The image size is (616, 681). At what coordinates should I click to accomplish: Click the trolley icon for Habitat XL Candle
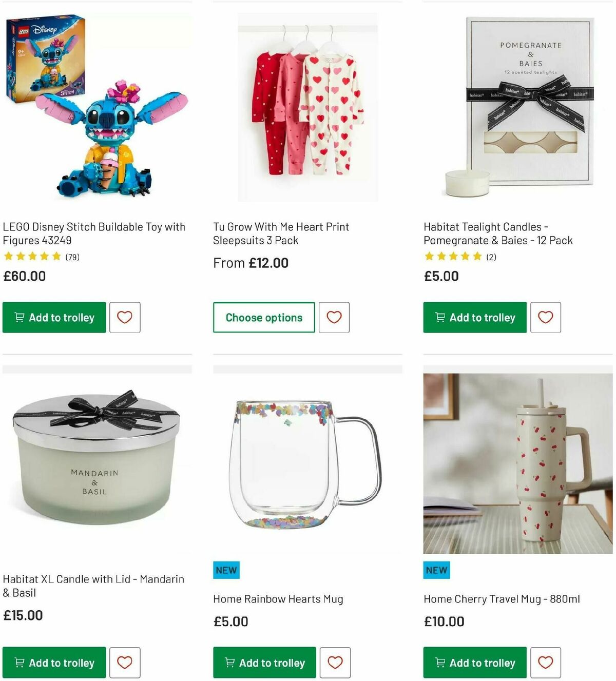(19, 663)
